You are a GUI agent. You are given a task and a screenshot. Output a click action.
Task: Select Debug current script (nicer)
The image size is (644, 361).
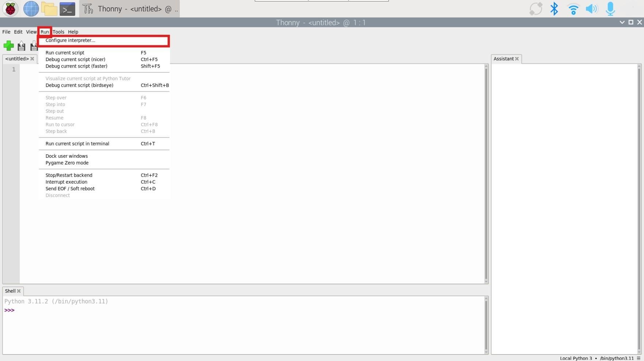104,59
